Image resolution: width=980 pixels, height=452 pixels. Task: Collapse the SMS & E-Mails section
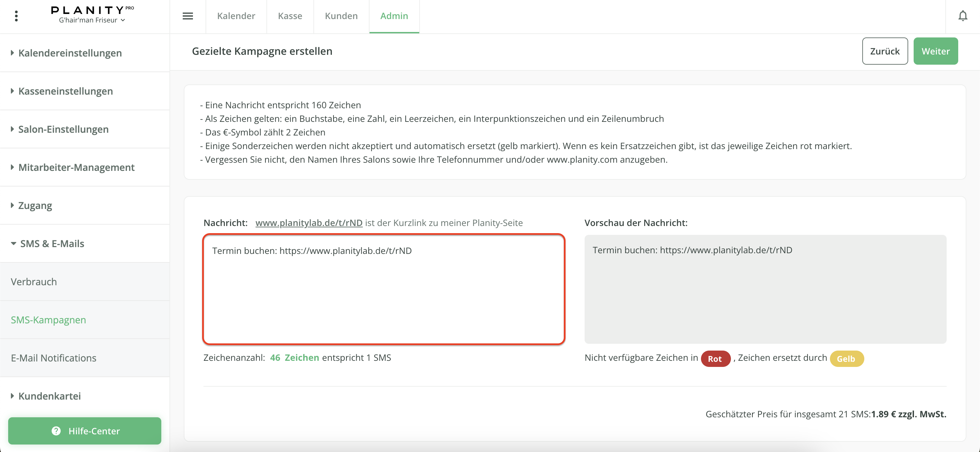click(x=52, y=243)
